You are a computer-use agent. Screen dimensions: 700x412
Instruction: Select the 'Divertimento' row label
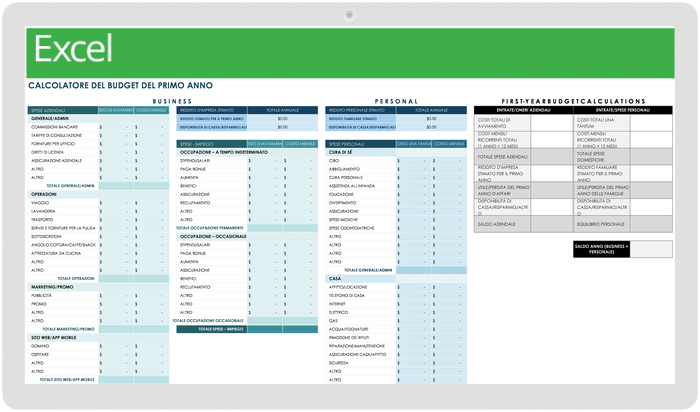tap(342, 203)
